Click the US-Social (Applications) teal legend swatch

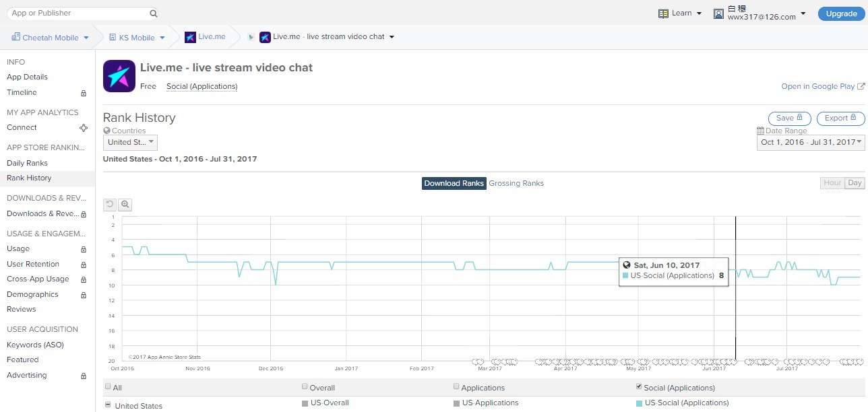(x=640, y=403)
